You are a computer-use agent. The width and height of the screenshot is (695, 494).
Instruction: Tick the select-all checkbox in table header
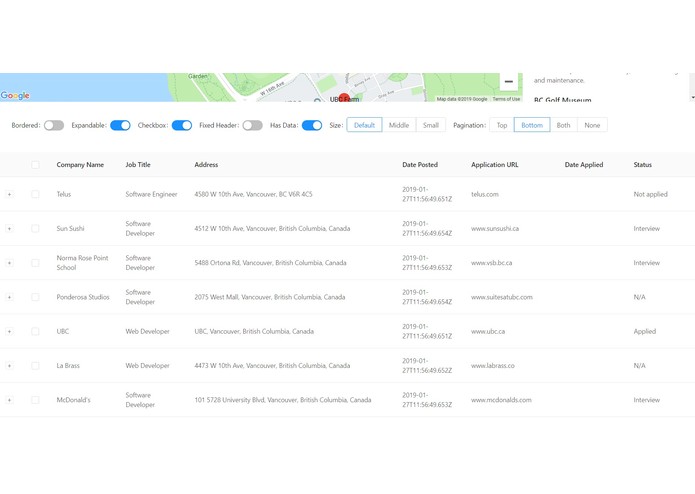tap(35, 165)
